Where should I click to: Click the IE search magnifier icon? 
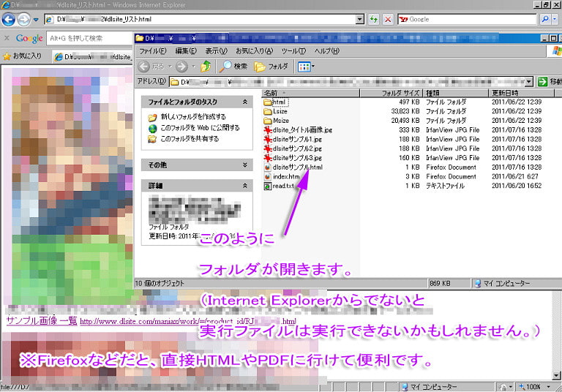pyautogui.click(x=545, y=19)
